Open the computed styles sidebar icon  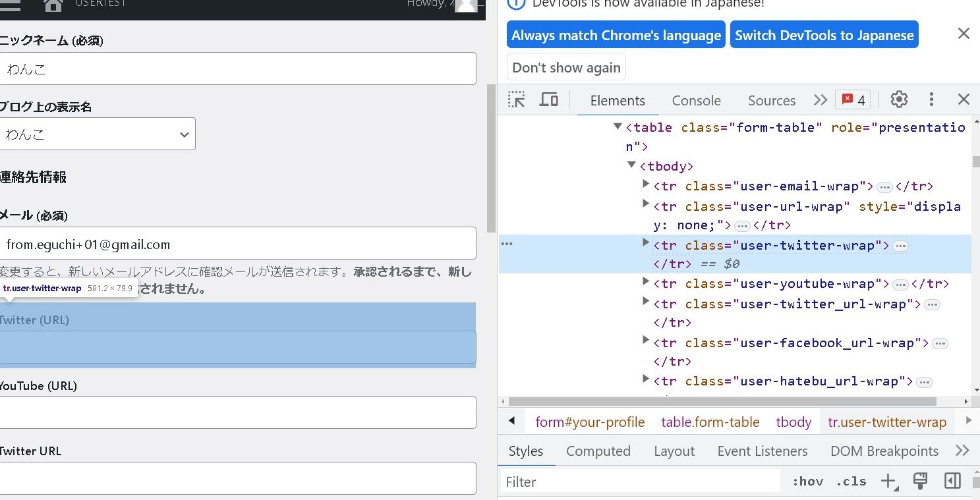pos(952,481)
